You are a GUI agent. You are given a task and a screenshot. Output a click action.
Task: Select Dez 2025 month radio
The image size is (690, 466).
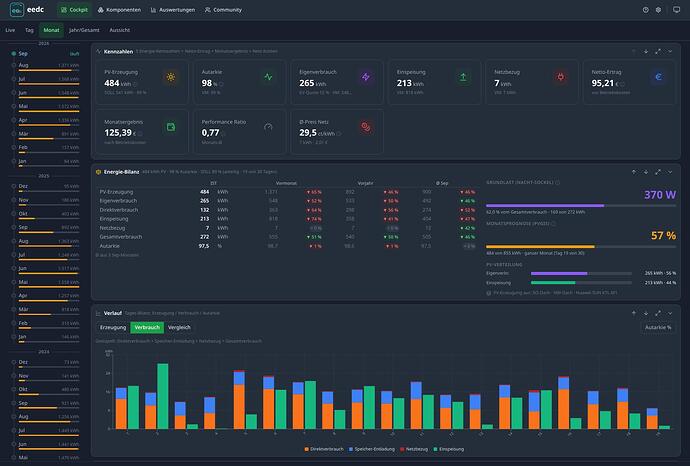(14, 186)
